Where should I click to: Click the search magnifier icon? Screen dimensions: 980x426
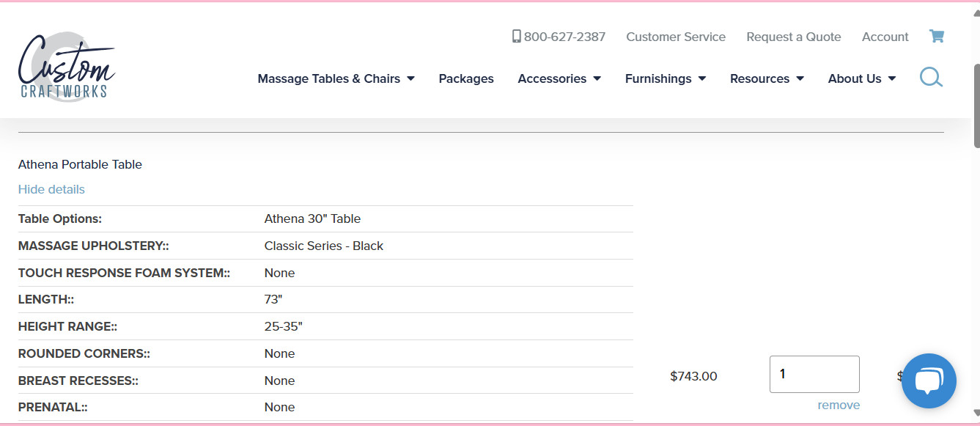point(931,77)
